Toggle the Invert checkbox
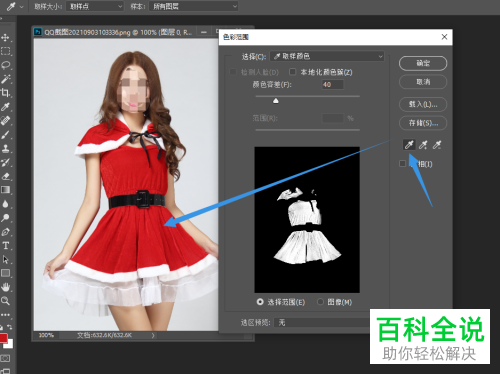 402,163
